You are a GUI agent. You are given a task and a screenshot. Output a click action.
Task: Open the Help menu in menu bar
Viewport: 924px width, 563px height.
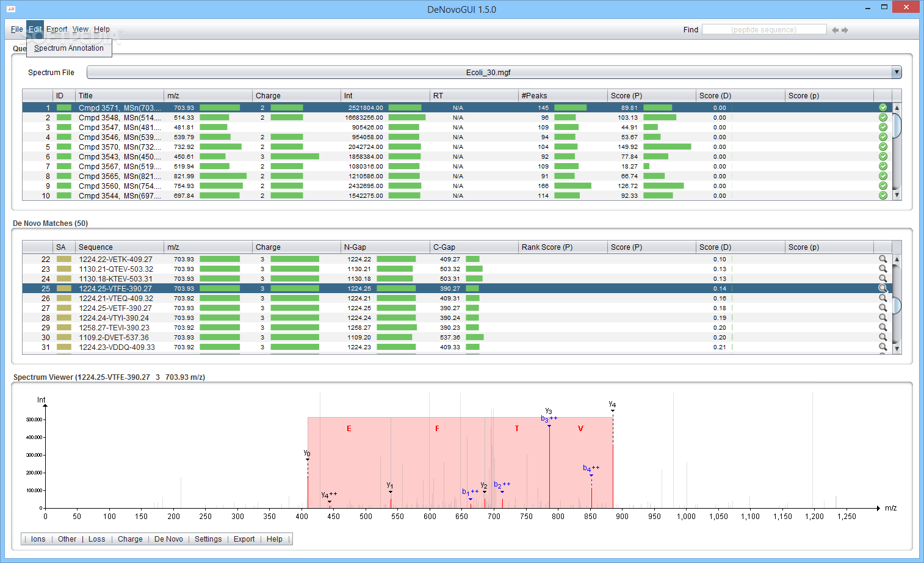(102, 29)
